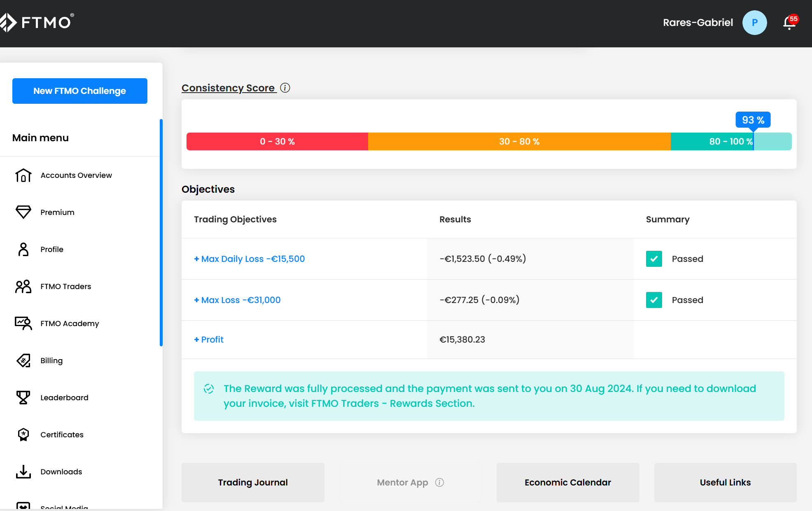This screenshot has width=812, height=511.
Task: Click the FTMO Traders people icon
Action: [23, 286]
